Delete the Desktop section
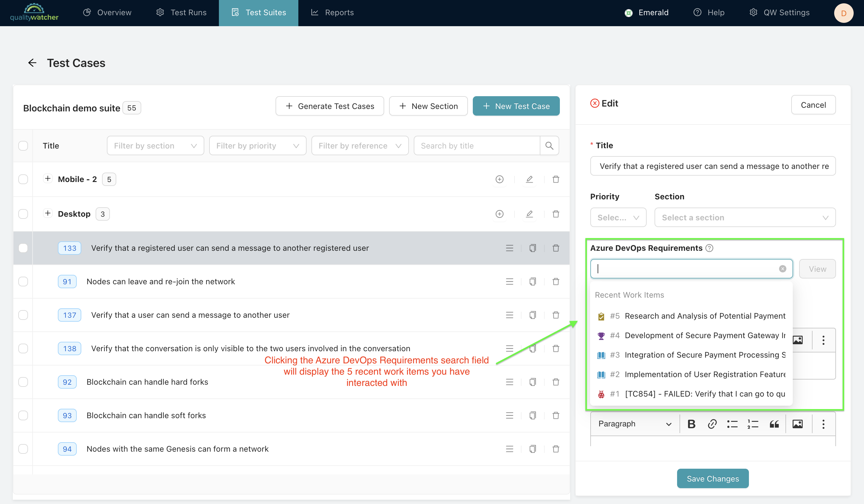The height and width of the screenshot is (504, 864). coord(556,214)
